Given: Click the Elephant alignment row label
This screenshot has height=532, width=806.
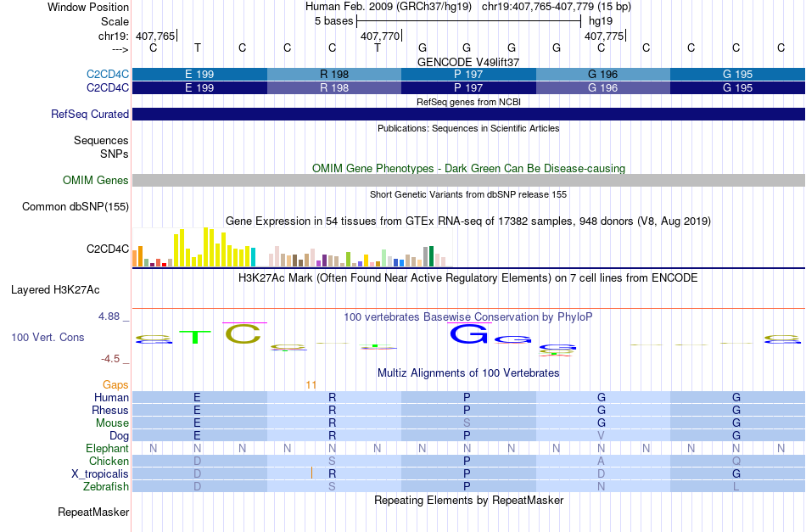Looking at the screenshot, I should click(x=107, y=448).
